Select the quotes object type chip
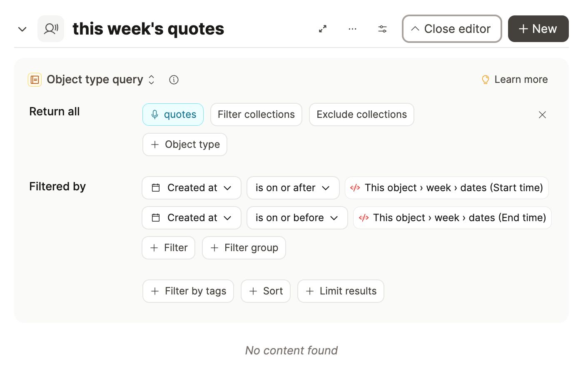This screenshot has width=588, height=369. point(173,115)
